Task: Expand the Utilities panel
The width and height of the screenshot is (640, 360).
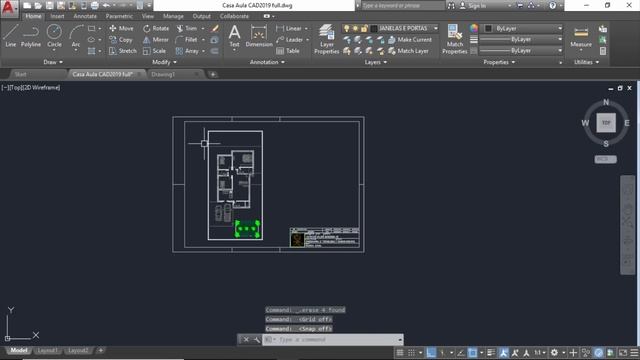Action: click(x=587, y=62)
